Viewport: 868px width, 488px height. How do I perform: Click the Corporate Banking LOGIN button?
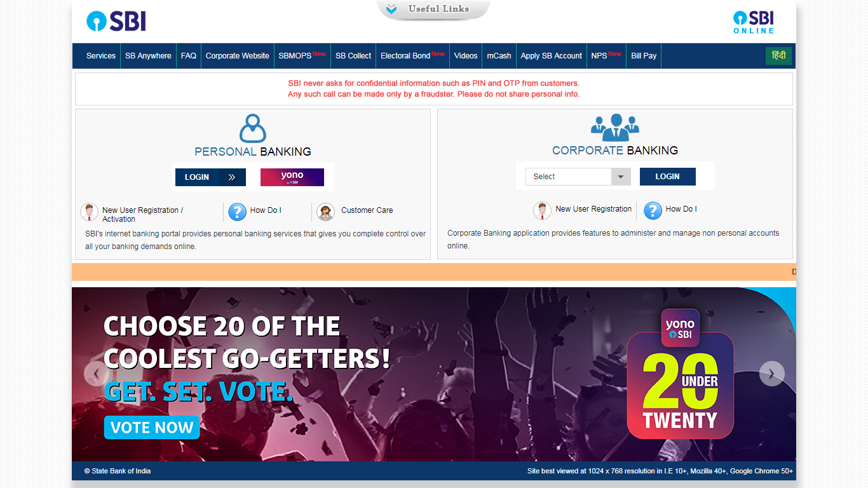tap(667, 177)
